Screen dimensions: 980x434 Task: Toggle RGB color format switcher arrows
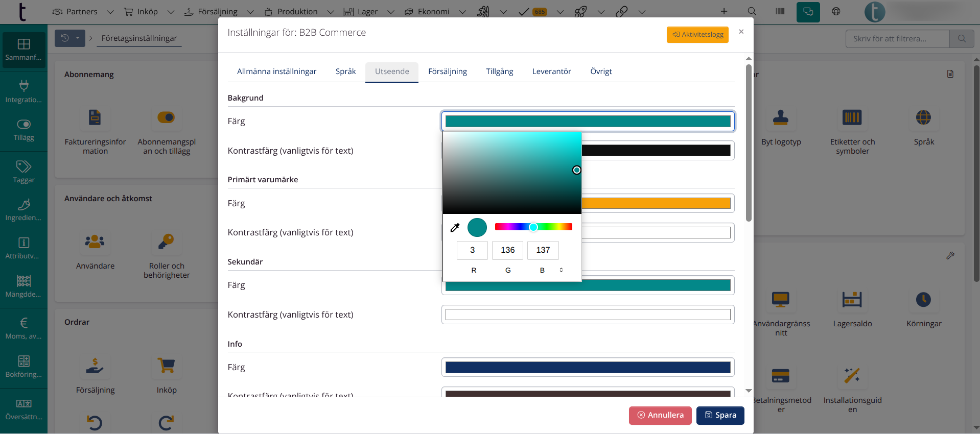(x=561, y=270)
